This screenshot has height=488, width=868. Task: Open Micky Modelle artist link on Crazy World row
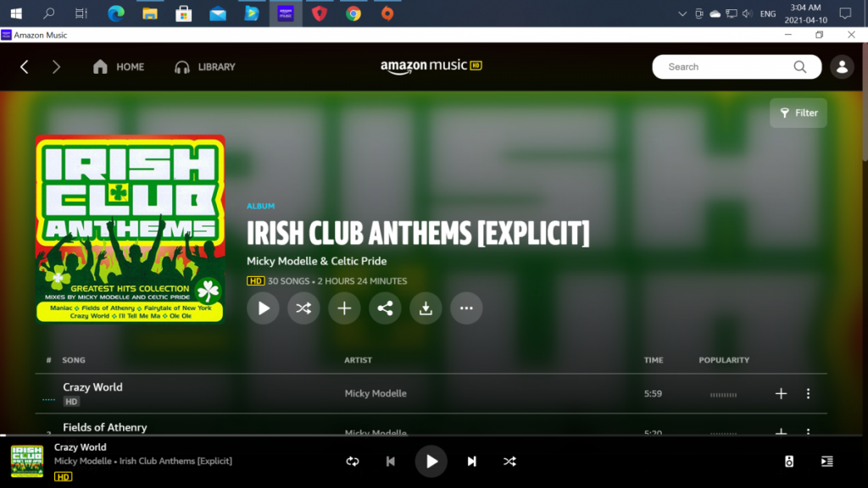376,393
